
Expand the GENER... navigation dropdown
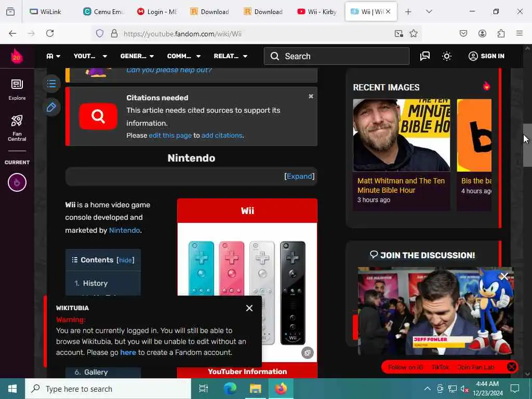(137, 56)
